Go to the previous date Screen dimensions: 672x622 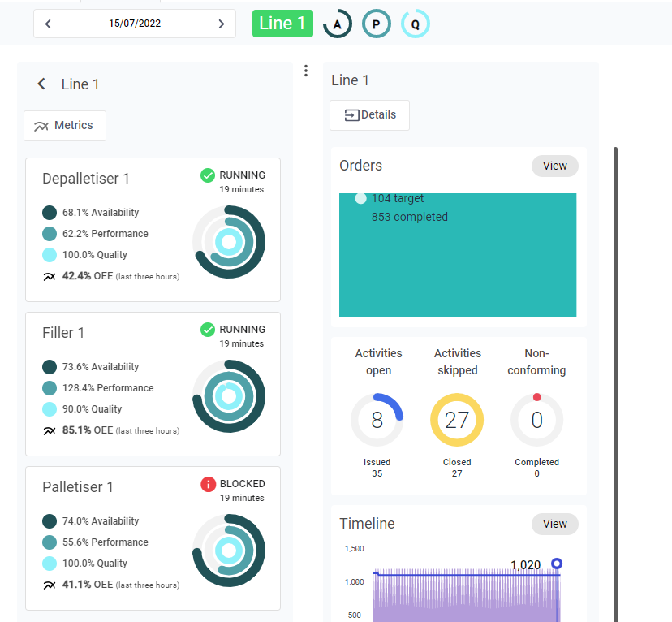[48, 24]
